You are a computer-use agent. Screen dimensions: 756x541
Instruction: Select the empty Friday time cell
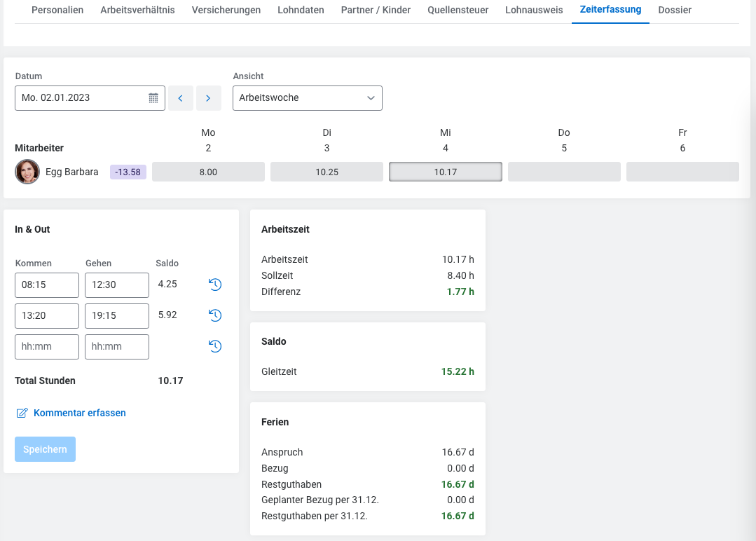pyautogui.click(x=682, y=172)
